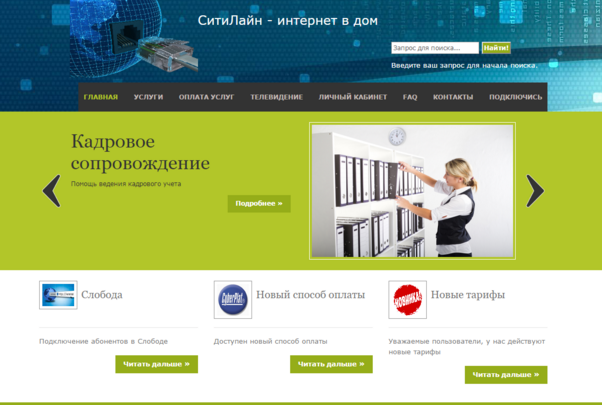Click hint Введите ваш запрос для начала поиска

pos(464,66)
